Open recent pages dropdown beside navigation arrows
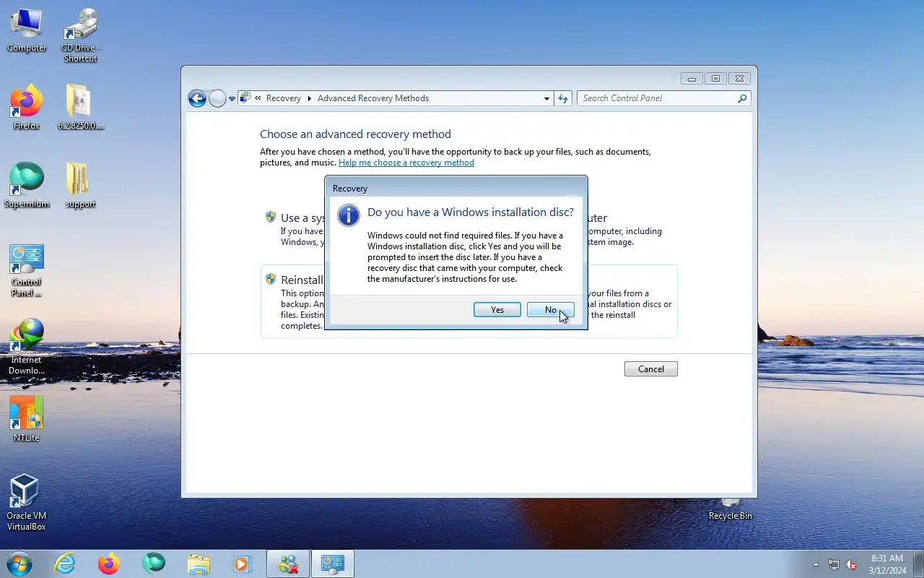The width and height of the screenshot is (924, 578). click(232, 99)
